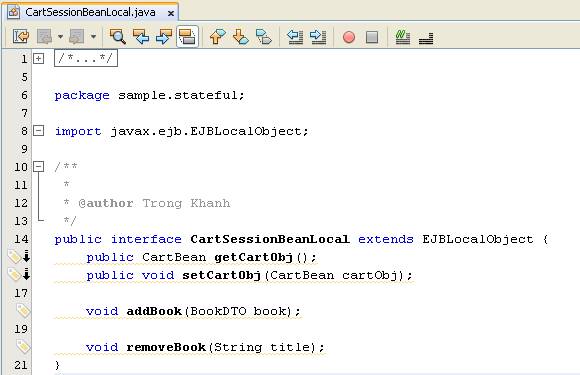Click line number 17 in the gutter
This screenshot has width=580, height=375.
(x=21, y=293)
